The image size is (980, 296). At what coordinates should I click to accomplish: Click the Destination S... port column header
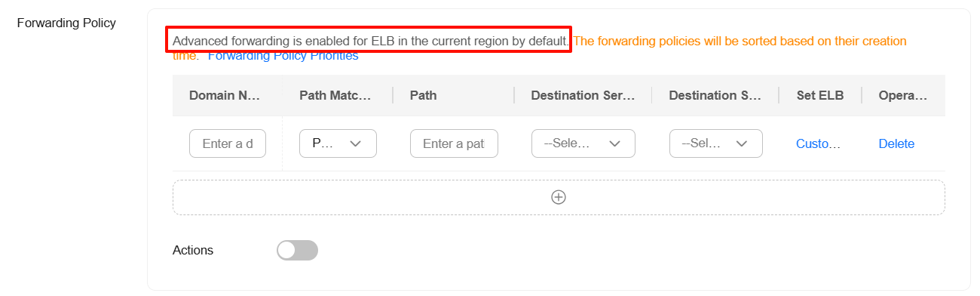point(715,95)
